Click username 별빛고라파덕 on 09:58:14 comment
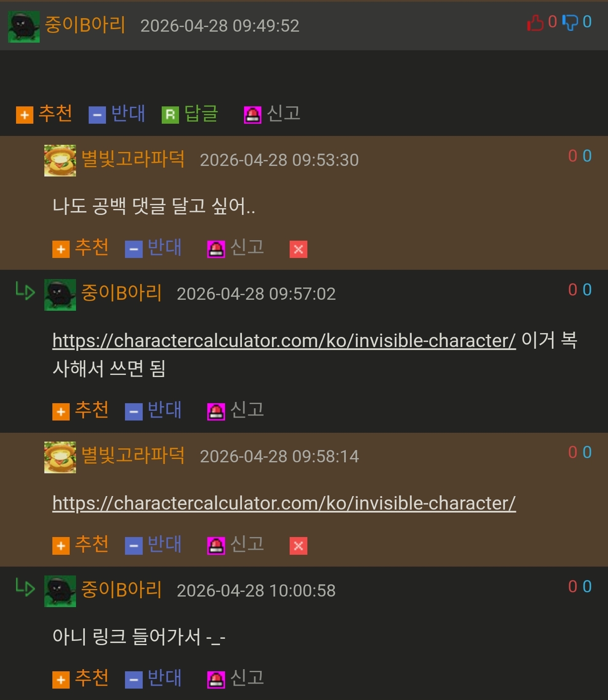 click(133, 455)
